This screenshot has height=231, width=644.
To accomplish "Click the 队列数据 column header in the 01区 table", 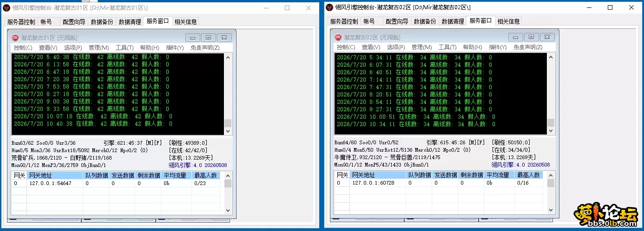I will click(96, 175).
